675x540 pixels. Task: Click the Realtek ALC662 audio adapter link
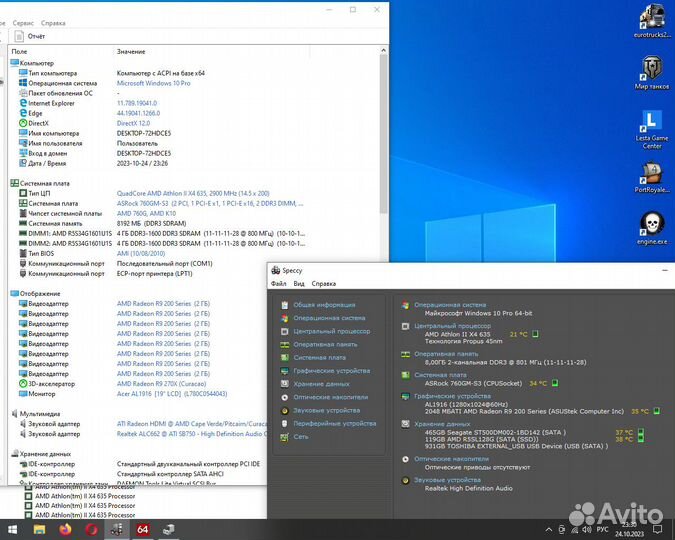[x=192, y=434]
